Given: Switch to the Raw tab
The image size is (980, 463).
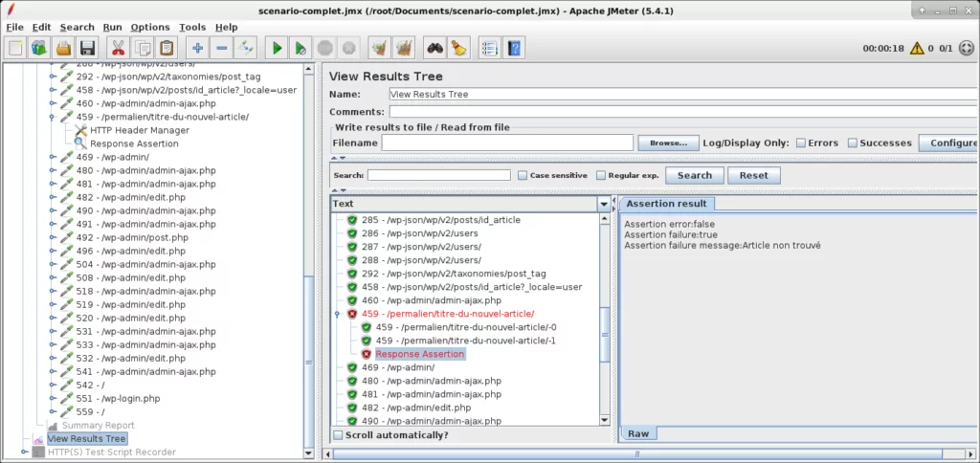Looking at the screenshot, I should pyautogui.click(x=638, y=433).
